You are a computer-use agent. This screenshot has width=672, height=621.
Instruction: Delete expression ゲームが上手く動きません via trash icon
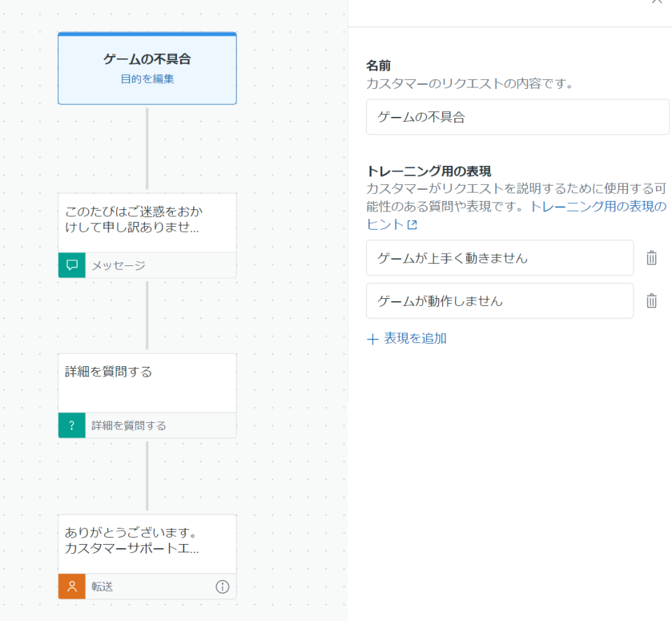[x=652, y=258]
